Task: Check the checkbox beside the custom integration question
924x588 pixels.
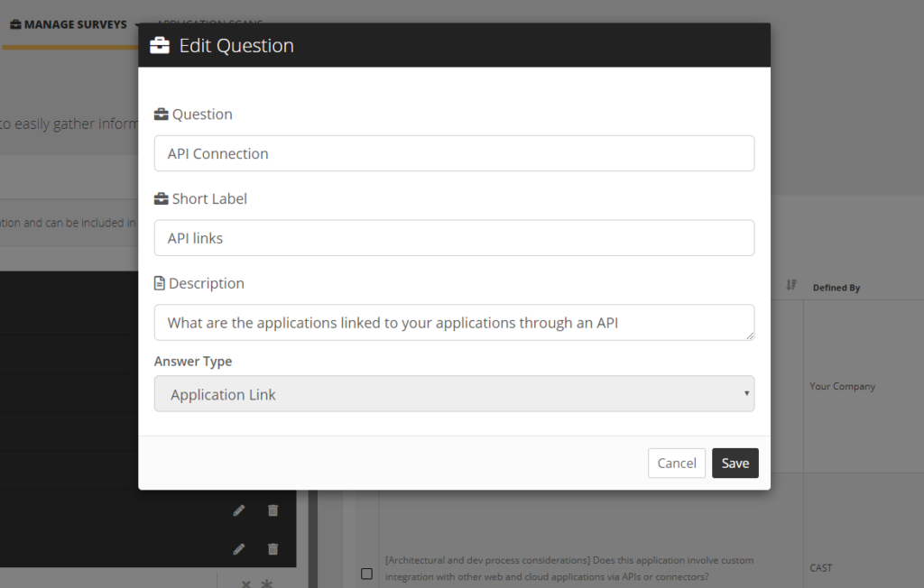Action: pos(366,573)
